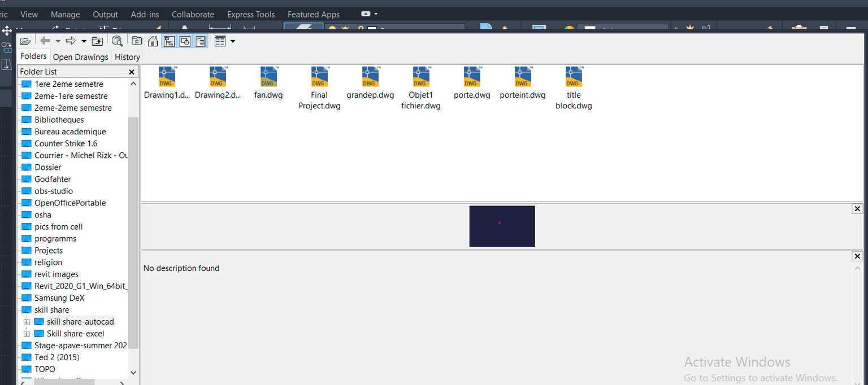The image size is (868, 385).
Task: Select the porteint.dwg file icon
Action: (x=523, y=77)
